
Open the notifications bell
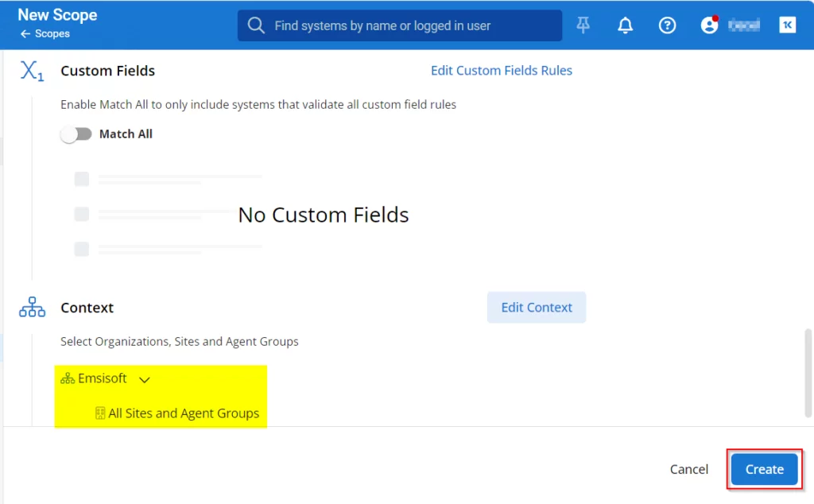click(626, 25)
